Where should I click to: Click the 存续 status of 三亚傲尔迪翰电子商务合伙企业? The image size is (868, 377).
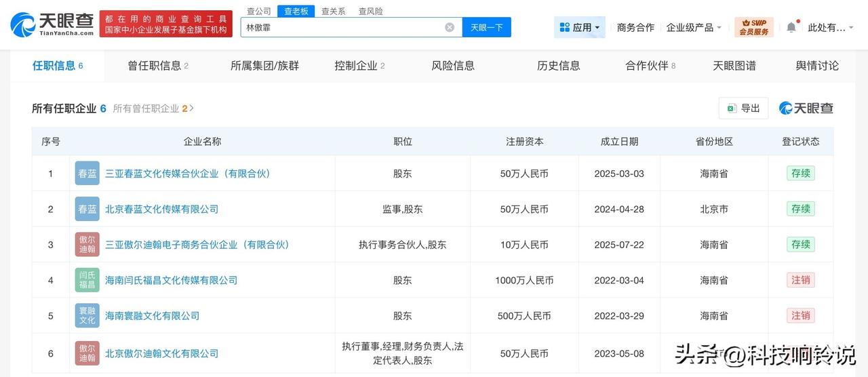point(801,244)
